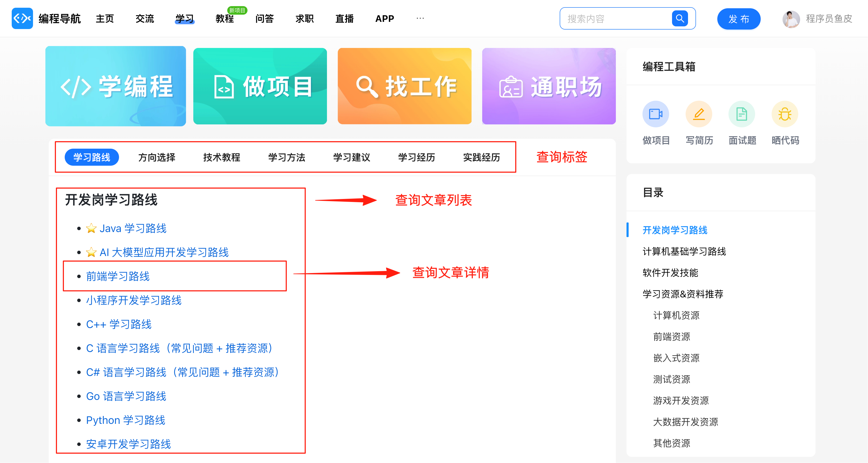
Task: Click the 编程导航 logo icon
Action: point(22,18)
